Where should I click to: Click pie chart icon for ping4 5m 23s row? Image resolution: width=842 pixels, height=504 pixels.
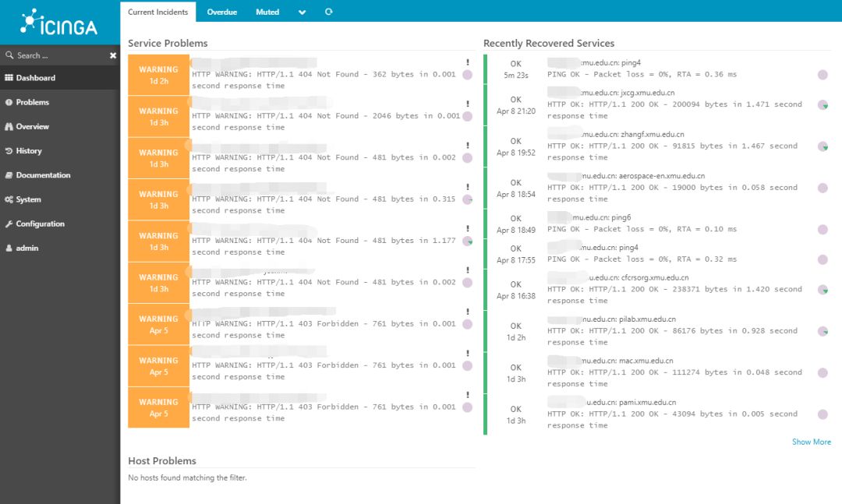(x=823, y=75)
